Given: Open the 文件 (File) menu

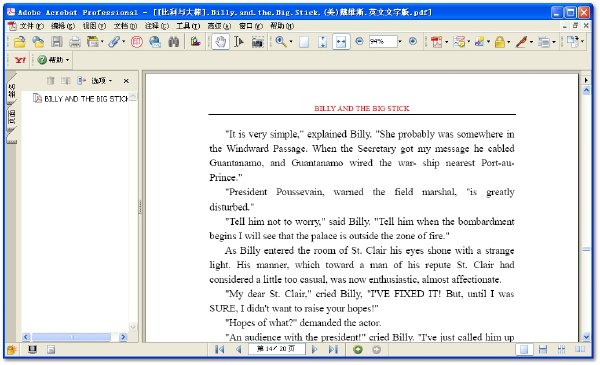Looking at the screenshot, I should pos(31,26).
